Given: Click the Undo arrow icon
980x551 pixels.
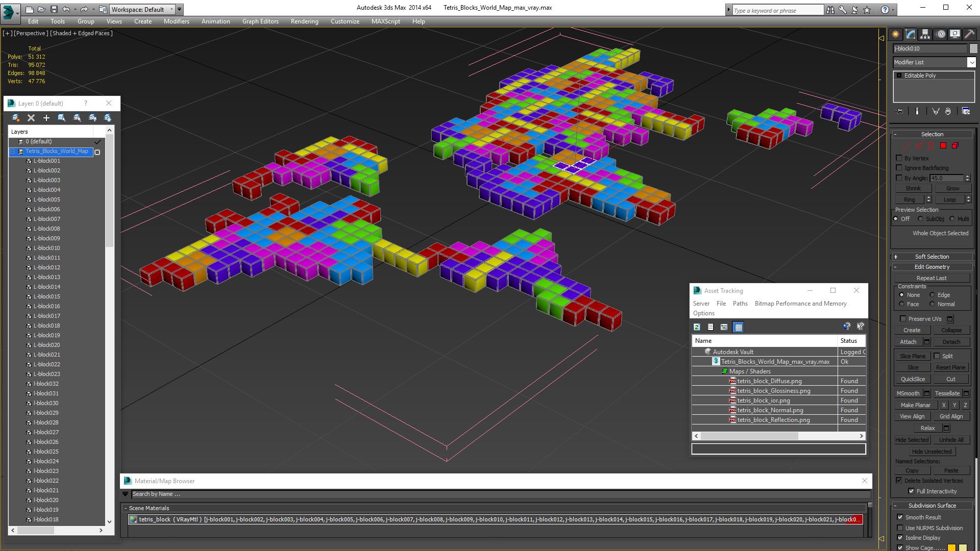Looking at the screenshot, I should [66, 9].
